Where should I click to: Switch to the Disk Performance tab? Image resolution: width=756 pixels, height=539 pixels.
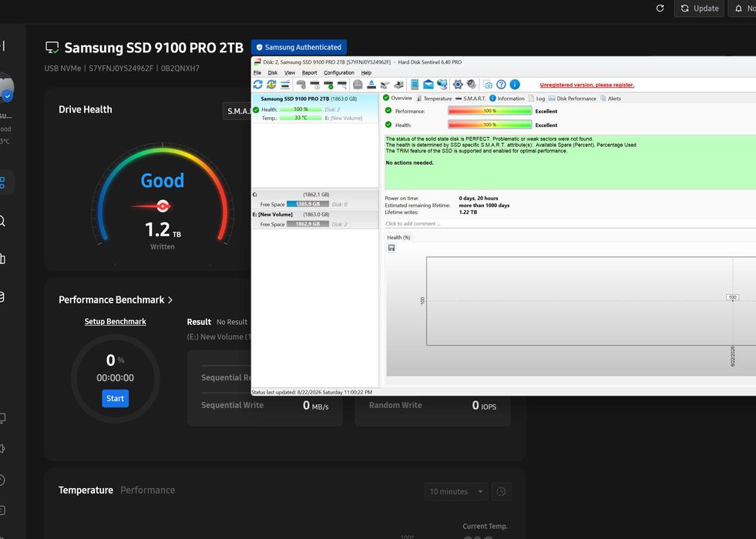point(573,99)
